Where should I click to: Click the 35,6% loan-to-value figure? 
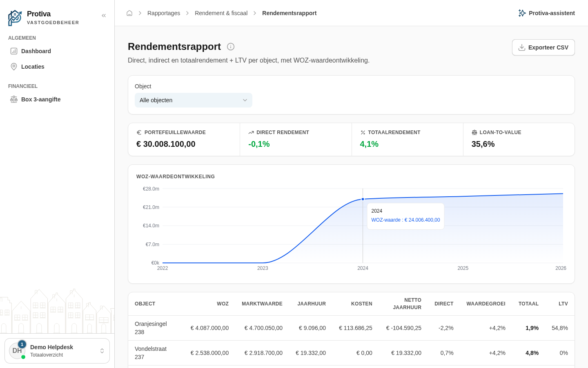tap(483, 144)
